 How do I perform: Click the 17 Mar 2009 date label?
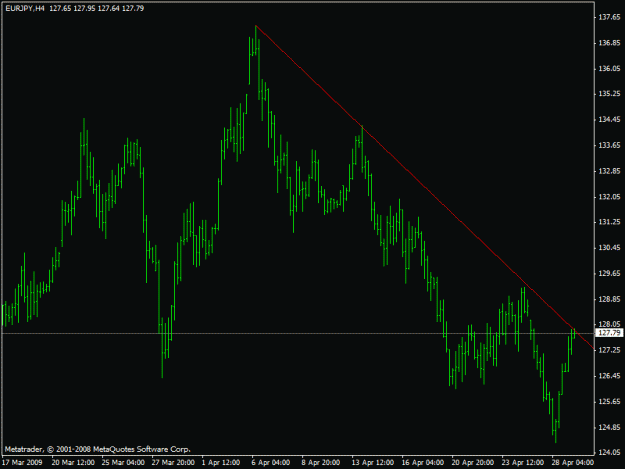[x=22, y=462]
